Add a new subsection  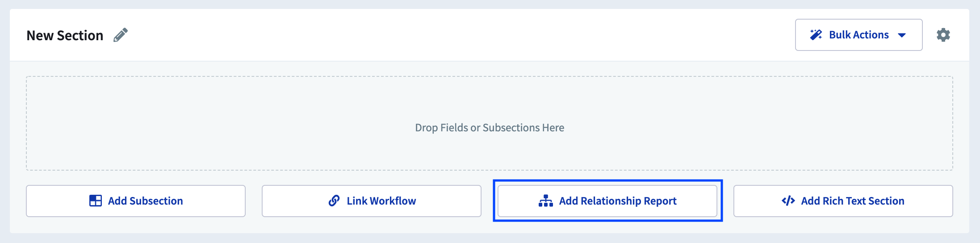(x=136, y=201)
